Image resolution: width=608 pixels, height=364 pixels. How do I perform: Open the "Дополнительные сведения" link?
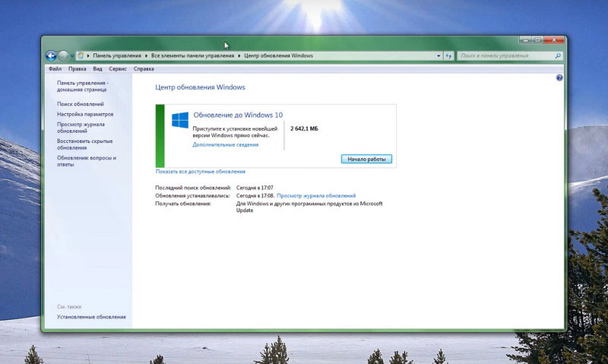coord(225,144)
